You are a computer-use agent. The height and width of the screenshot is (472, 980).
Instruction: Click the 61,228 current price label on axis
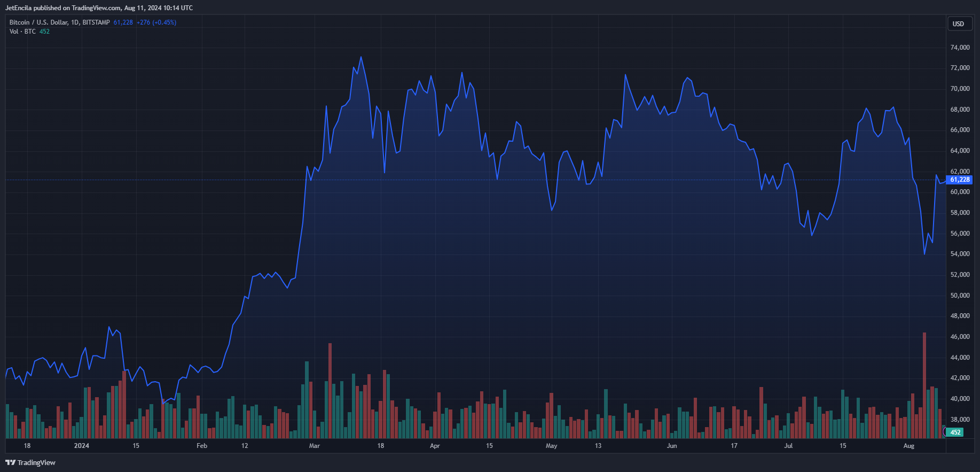click(959, 180)
